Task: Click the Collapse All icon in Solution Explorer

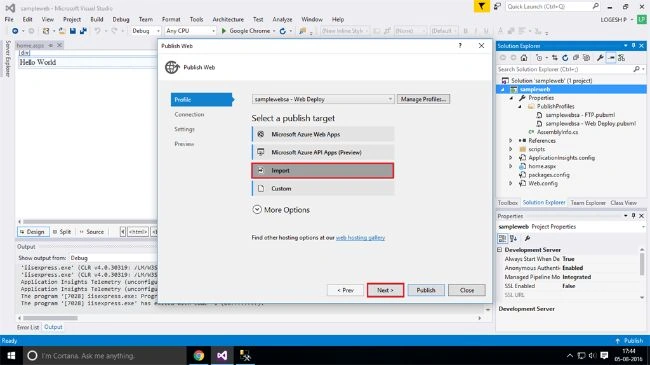Action: pyautogui.click(x=576, y=58)
